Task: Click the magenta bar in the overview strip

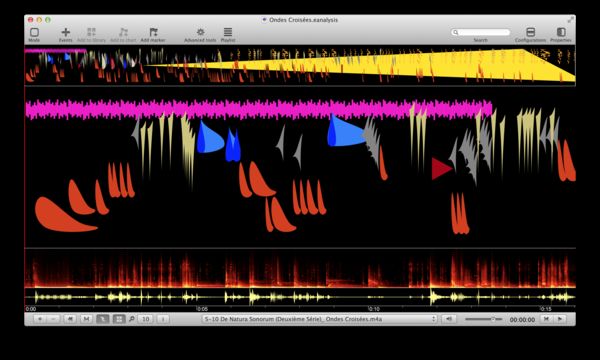Action: [x=55, y=50]
